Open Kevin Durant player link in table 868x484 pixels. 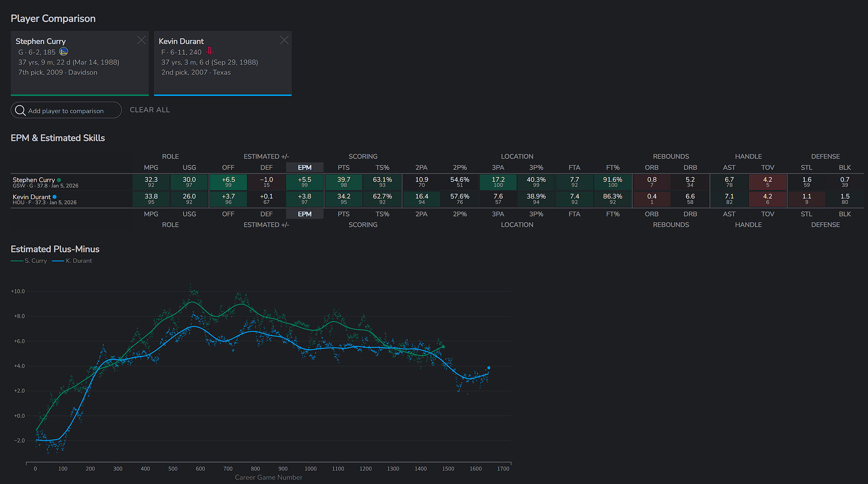pos(32,197)
